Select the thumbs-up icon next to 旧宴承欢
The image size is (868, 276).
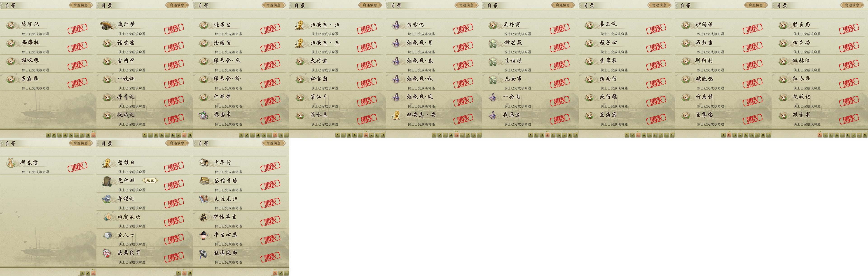tap(108, 217)
